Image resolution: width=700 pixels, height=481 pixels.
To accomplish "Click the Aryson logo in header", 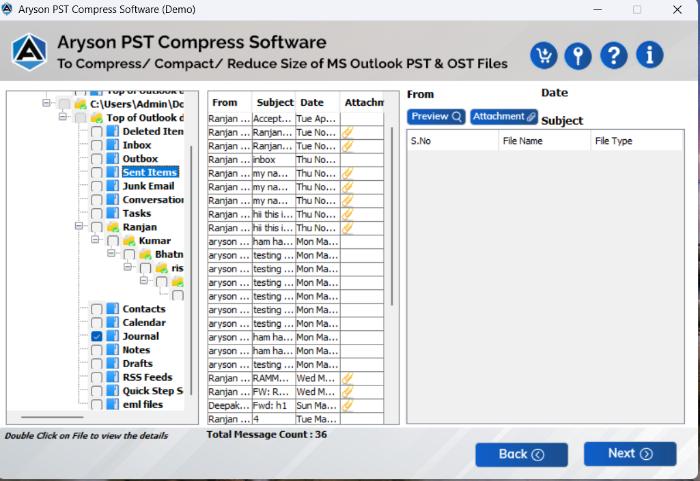I will click(29, 52).
